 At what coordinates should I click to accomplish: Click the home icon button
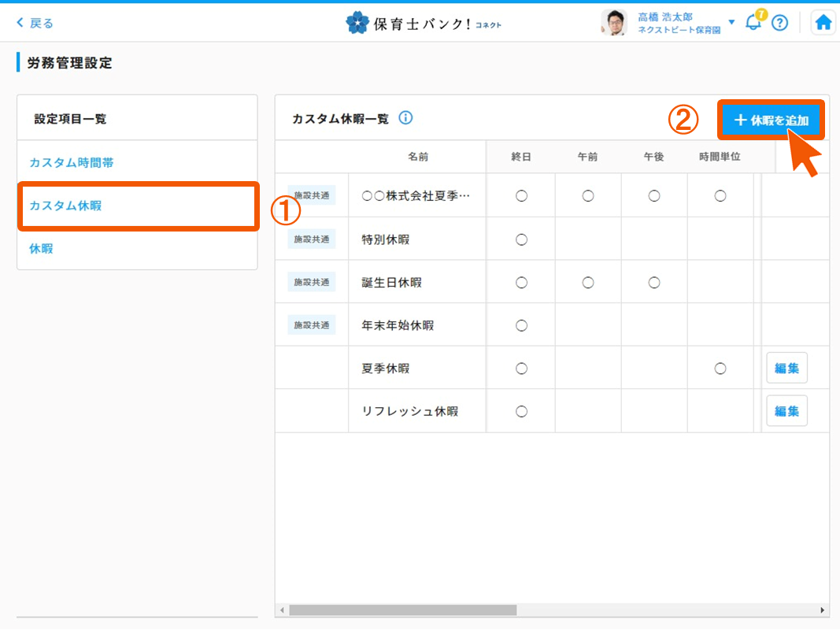point(823,23)
